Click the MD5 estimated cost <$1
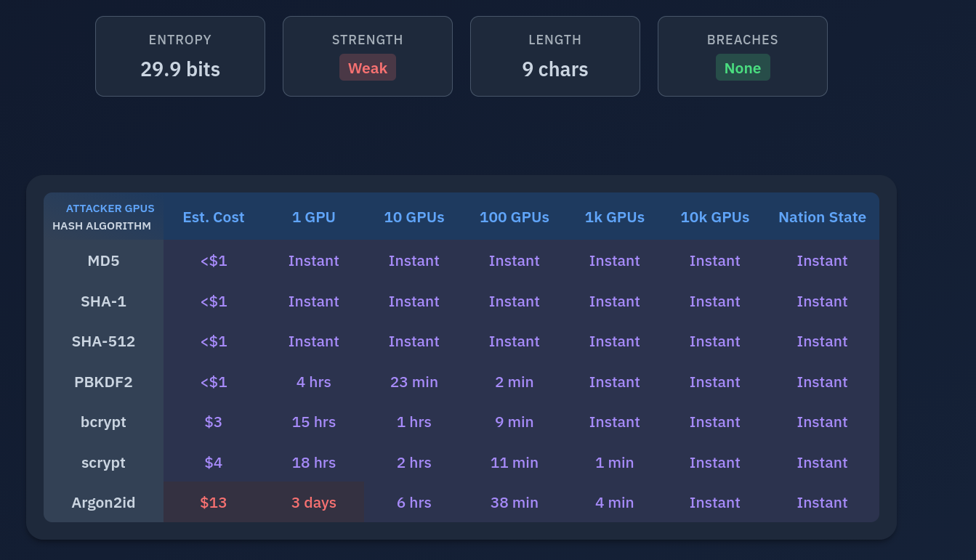Screen dimensions: 976x560 click(x=214, y=261)
